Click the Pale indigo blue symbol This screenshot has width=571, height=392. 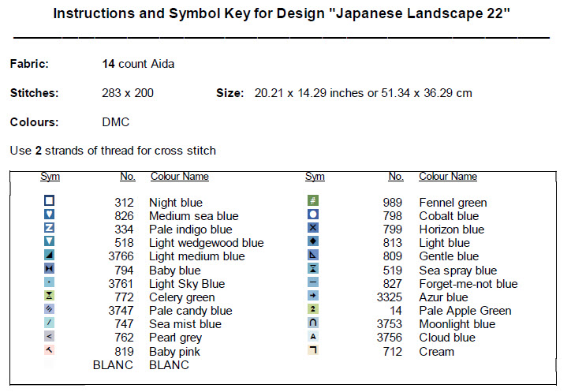point(50,228)
